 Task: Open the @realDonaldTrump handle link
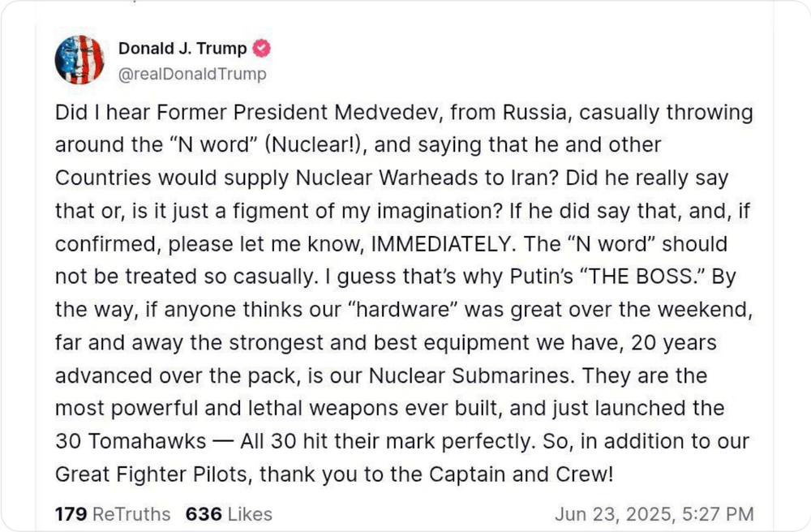coord(192,74)
